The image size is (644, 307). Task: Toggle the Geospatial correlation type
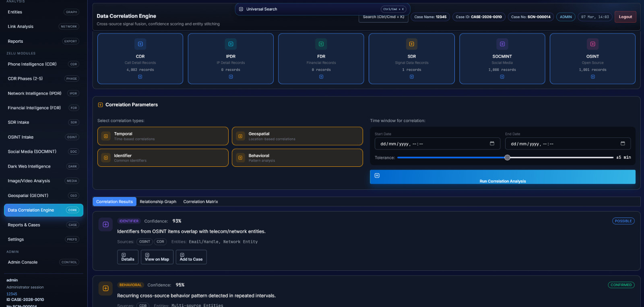click(x=297, y=136)
